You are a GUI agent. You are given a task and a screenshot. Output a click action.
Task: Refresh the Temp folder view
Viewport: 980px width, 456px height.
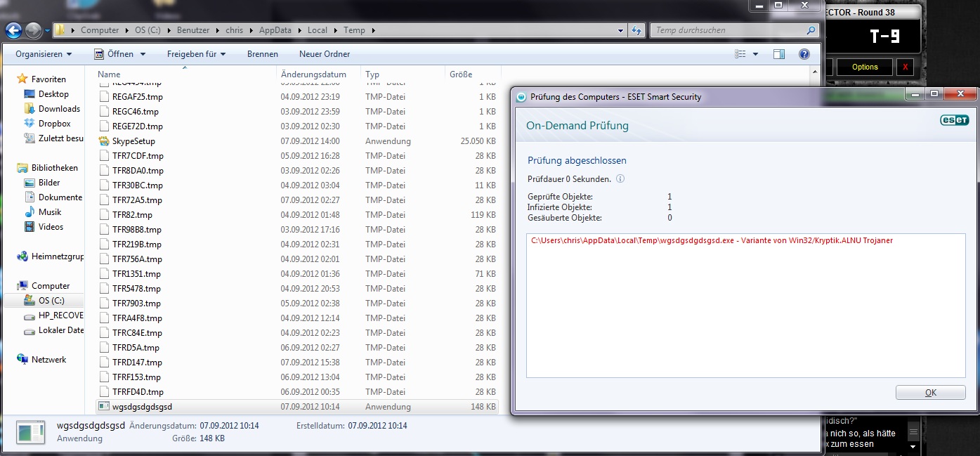point(636,30)
